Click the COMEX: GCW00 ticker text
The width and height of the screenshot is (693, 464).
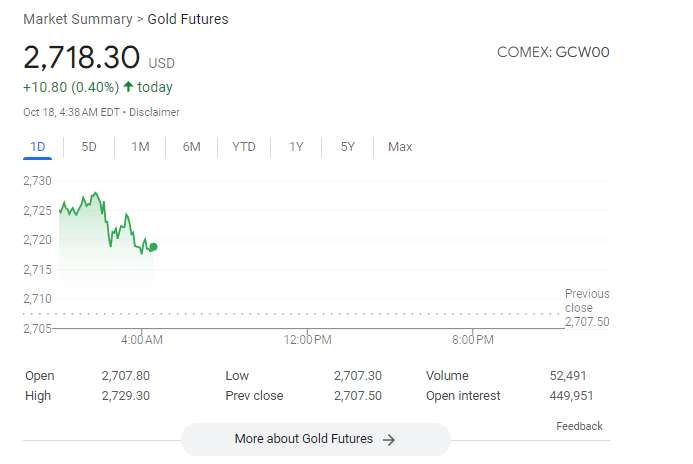(x=552, y=52)
